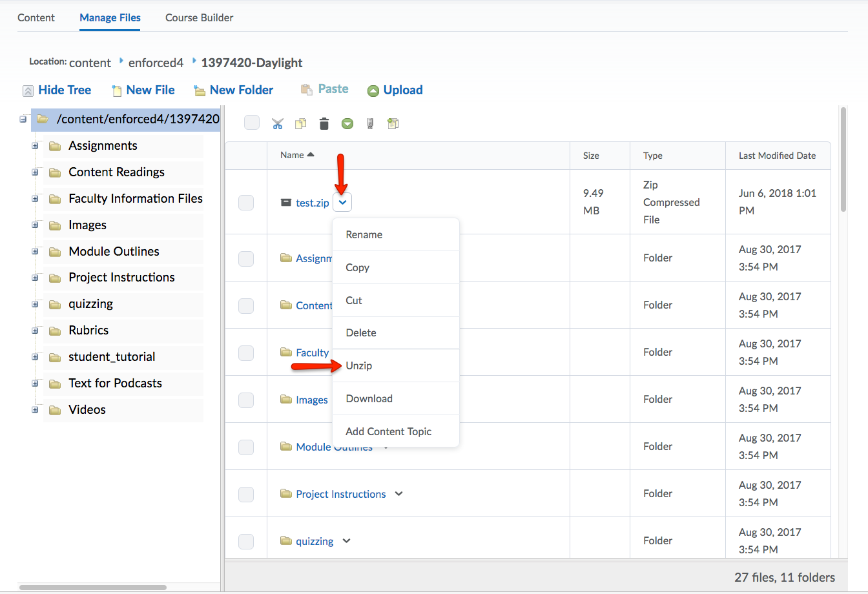This screenshot has width=868, height=594.
Task: Tick the checkbox beside test.zip
Action: pyautogui.click(x=246, y=203)
